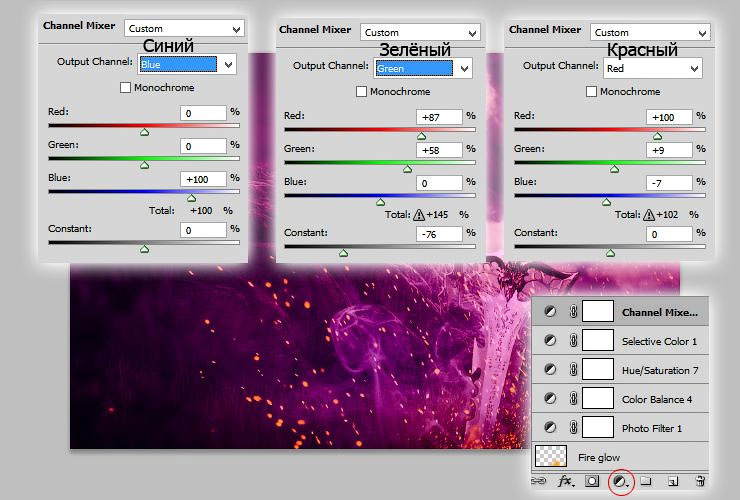Viewport: 740px width, 500px height.
Task: Click the Blue slider handle in Red output panel
Action: pos(606,202)
